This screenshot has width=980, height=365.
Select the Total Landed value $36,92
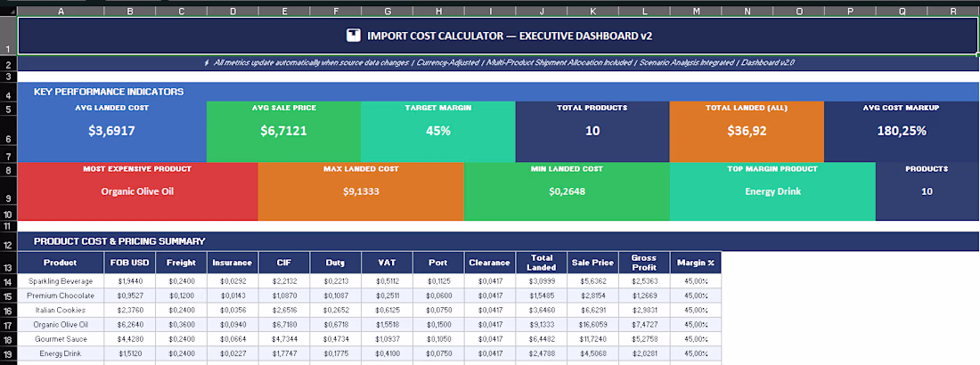tap(747, 131)
